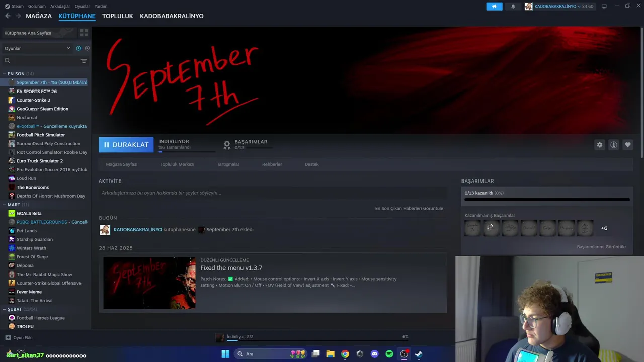Click the Başarımlar gear icon
This screenshot has height=362, width=644.
227,145
